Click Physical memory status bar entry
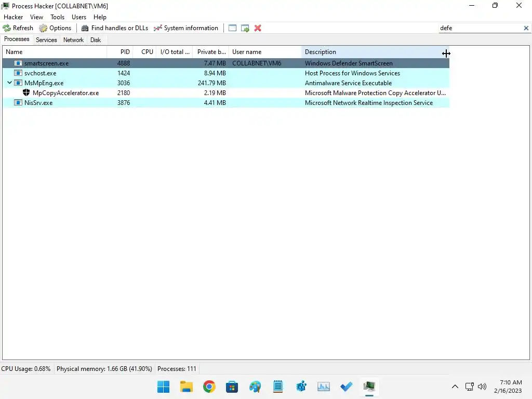 point(104,369)
